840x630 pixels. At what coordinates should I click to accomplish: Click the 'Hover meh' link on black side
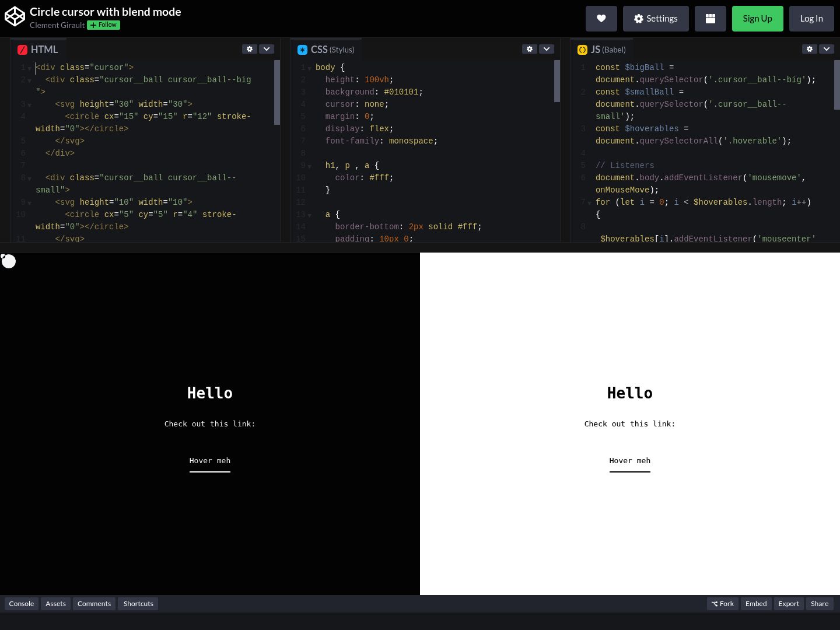[x=210, y=461]
